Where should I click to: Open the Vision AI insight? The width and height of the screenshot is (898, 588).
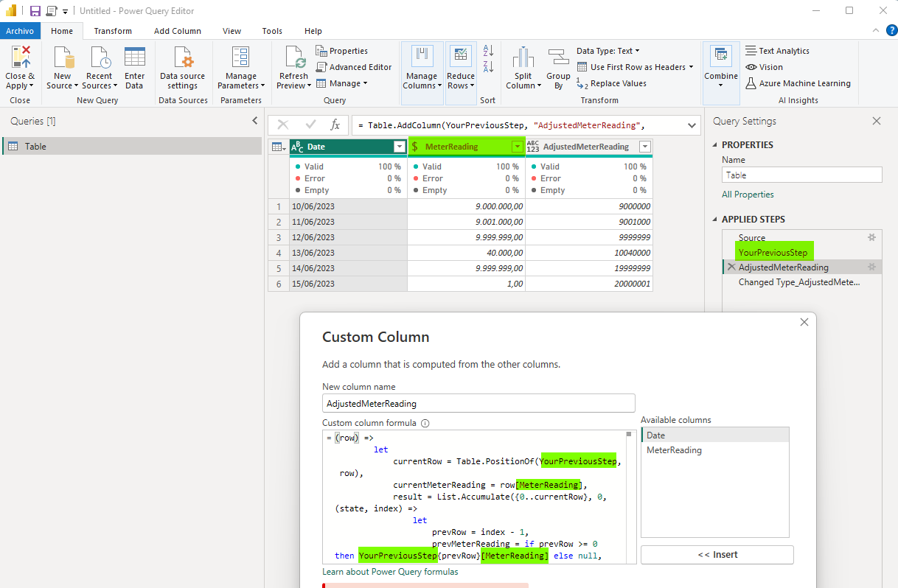(764, 67)
